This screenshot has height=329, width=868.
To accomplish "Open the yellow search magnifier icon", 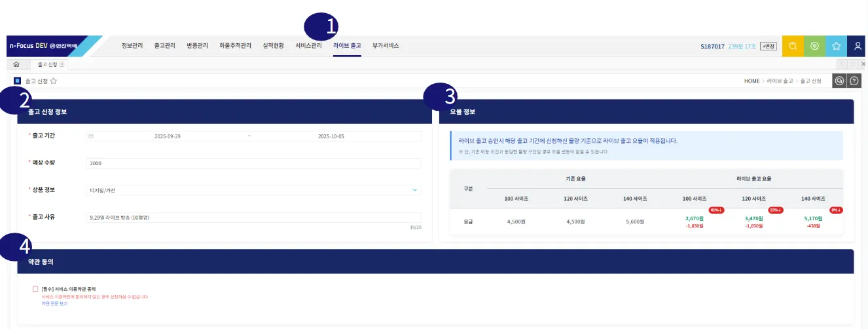I will (793, 46).
